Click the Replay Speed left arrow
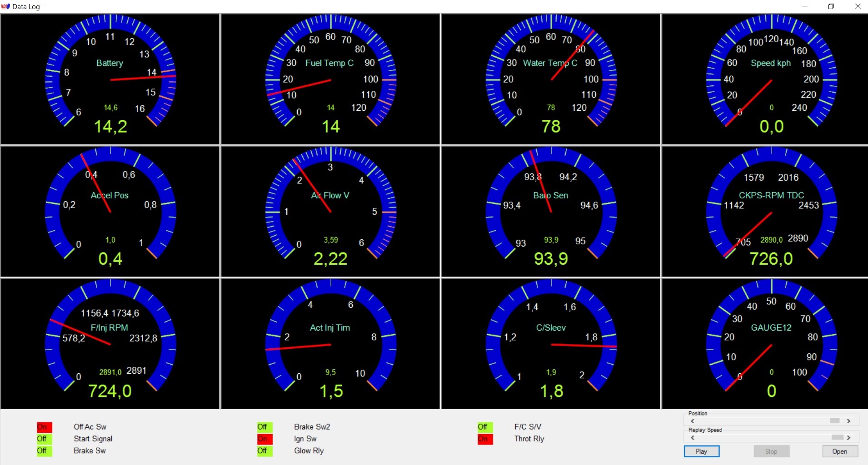This screenshot has height=465, width=868. coord(692,438)
